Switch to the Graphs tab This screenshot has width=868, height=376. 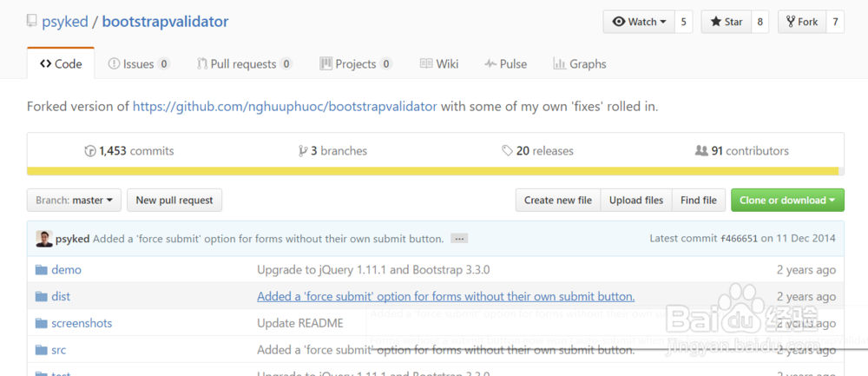coord(580,63)
